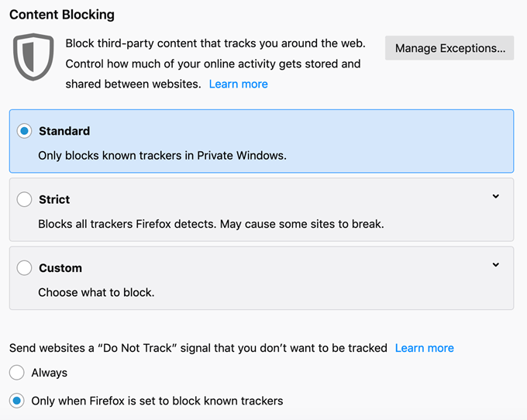The width and height of the screenshot is (527, 420).
Task: Click the 'Blocks all trackers Firefox detects' description
Action: pos(211,224)
